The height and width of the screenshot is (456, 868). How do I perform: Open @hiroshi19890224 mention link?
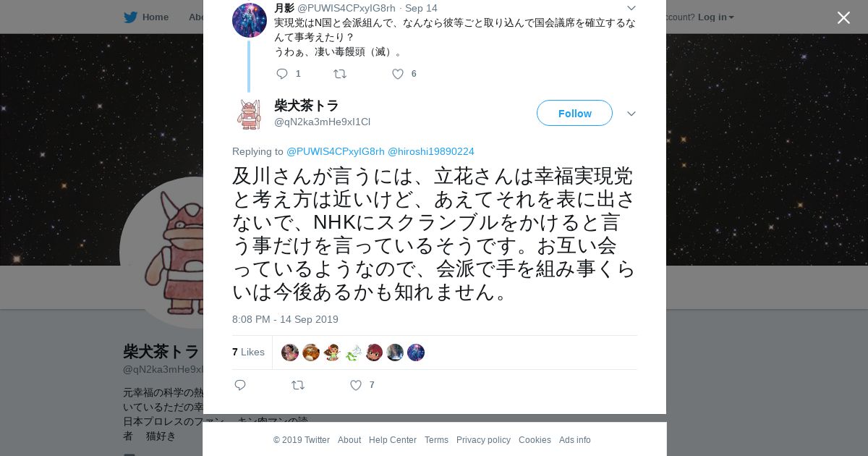point(431,151)
